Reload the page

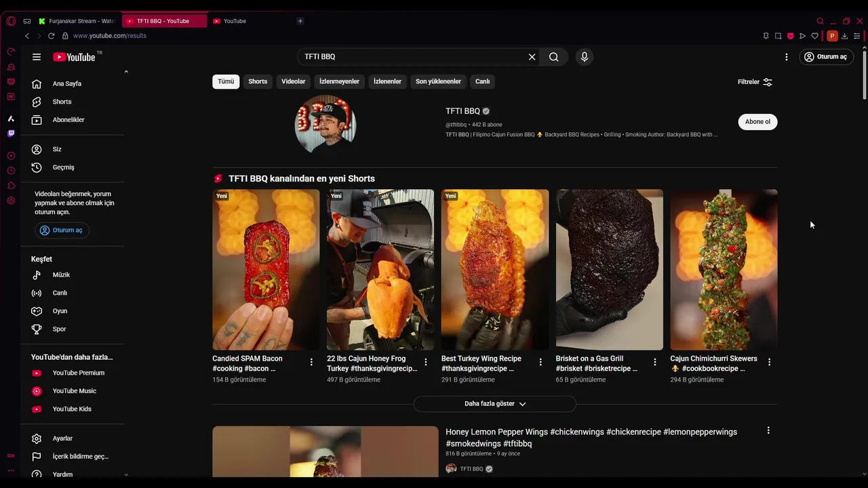[x=51, y=36]
